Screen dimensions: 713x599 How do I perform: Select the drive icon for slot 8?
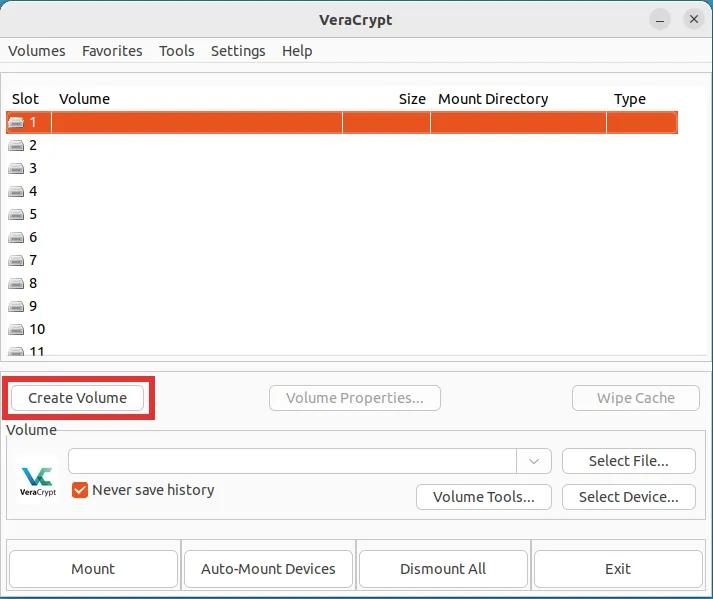16,283
